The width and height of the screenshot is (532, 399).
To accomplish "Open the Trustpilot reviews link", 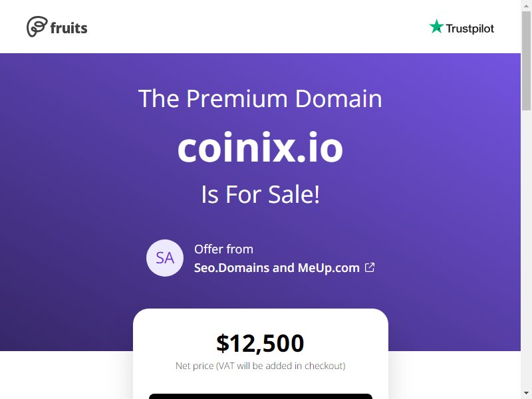I will tap(462, 27).
